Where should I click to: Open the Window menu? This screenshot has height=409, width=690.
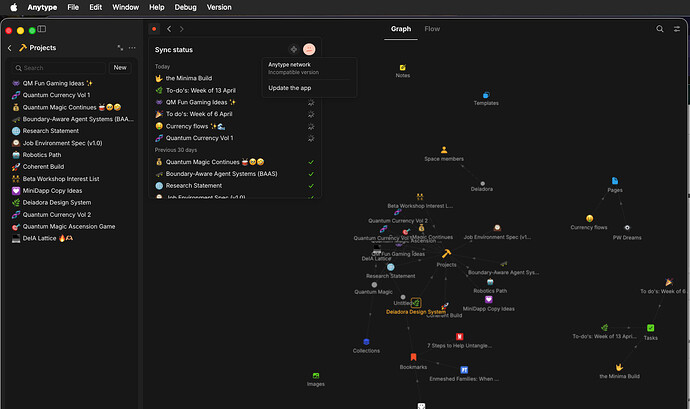tap(125, 7)
